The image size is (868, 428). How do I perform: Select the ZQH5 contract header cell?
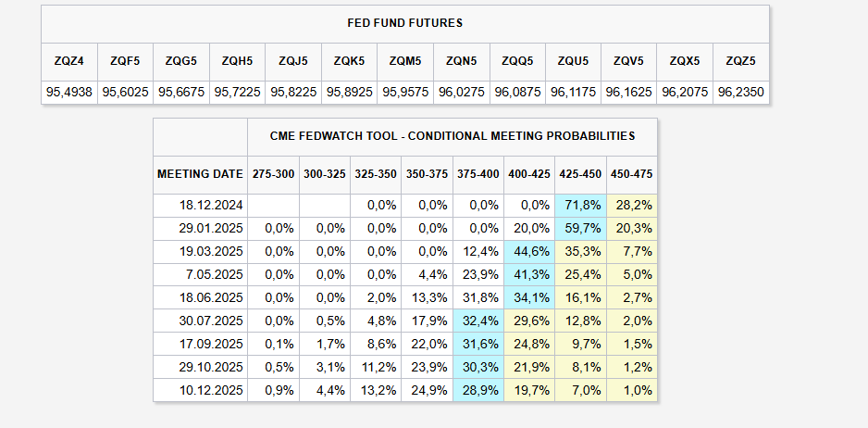pos(237,61)
